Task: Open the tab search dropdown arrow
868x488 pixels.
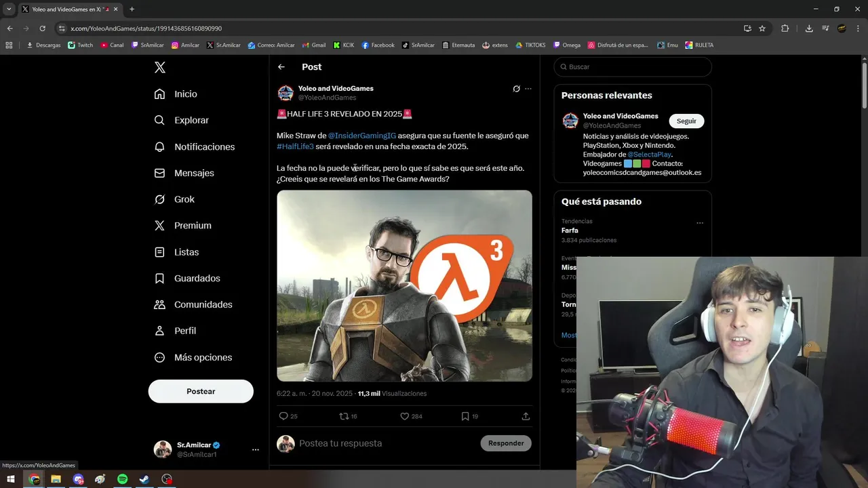Action: [x=9, y=9]
